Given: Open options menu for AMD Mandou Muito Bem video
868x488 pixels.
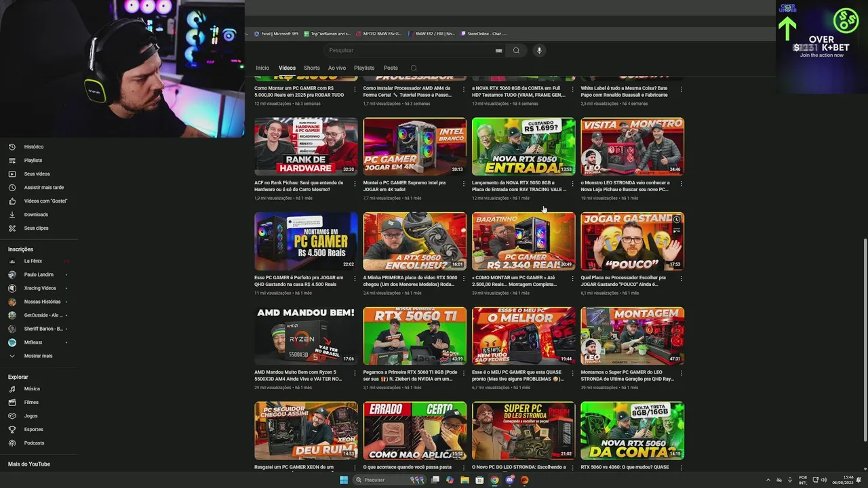Looking at the screenshot, I should (x=355, y=373).
